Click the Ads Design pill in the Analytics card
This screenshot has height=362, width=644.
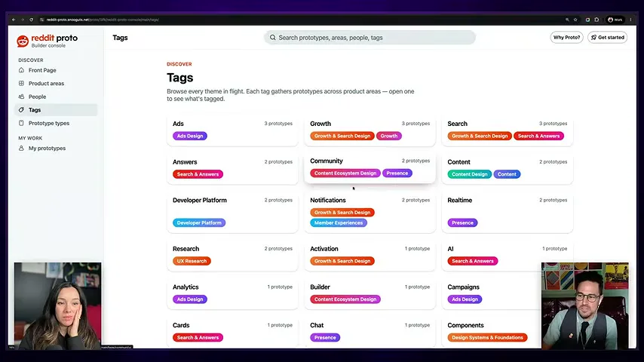[190, 299]
